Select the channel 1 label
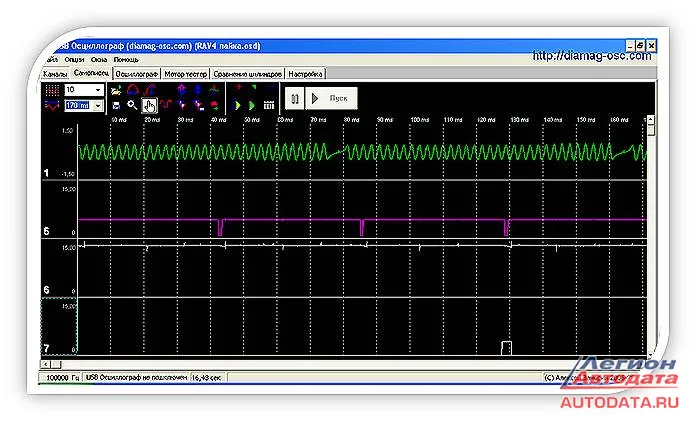 click(46, 173)
